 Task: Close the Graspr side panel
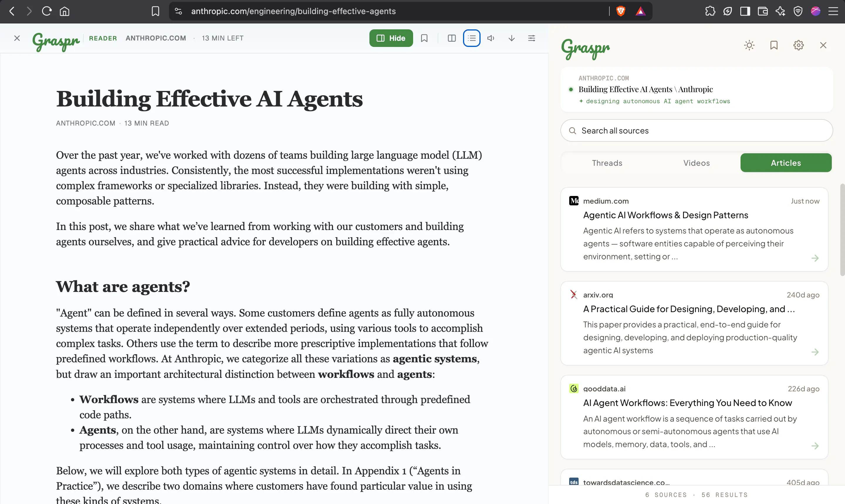[823, 45]
